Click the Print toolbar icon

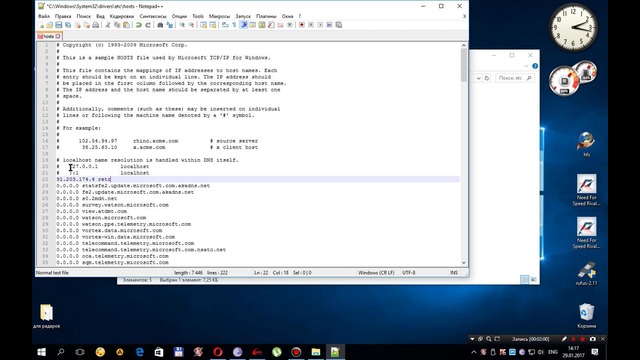coord(96,25)
